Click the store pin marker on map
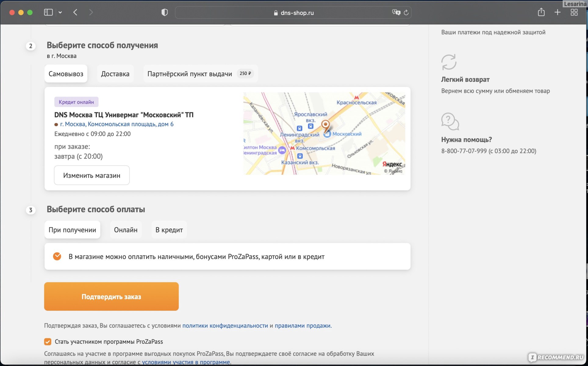 point(326,125)
